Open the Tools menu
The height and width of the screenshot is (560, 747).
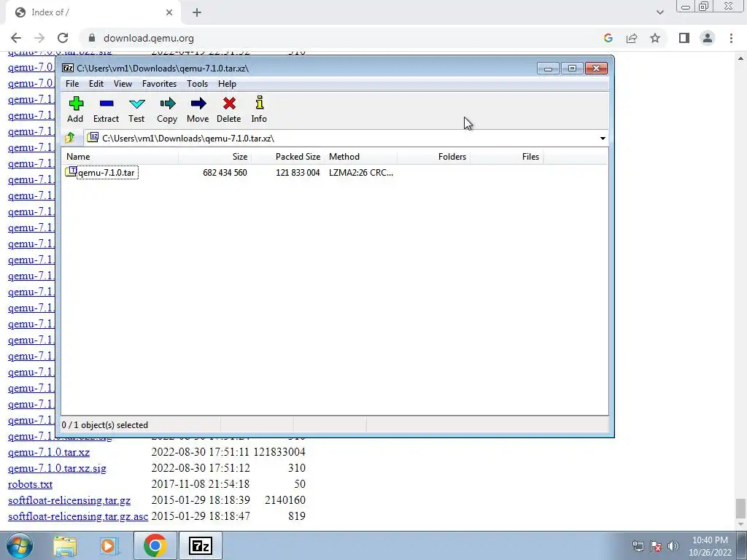click(x=197, y=84)
